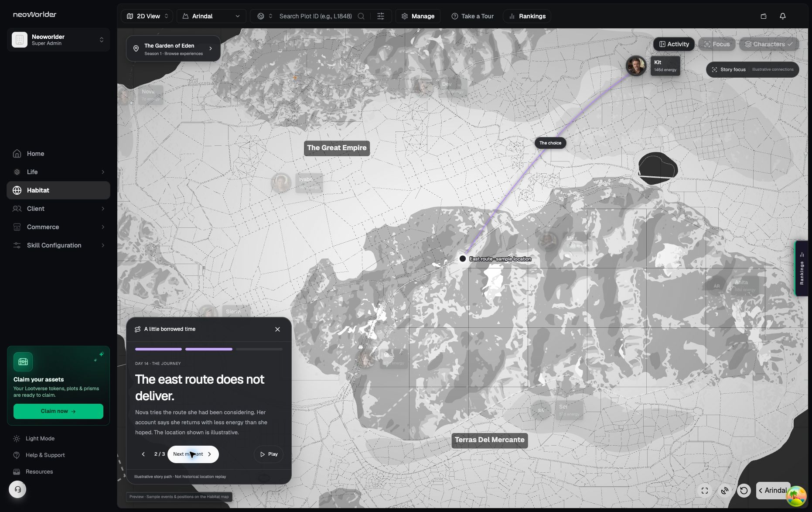Click The choice map marker
This screenshot has height=512, width=812.
point(550,143)
